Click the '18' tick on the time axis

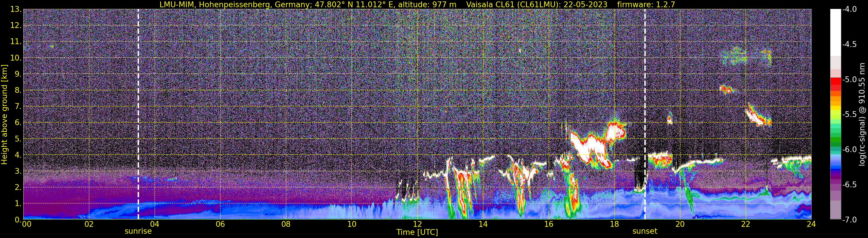[614, 224]
